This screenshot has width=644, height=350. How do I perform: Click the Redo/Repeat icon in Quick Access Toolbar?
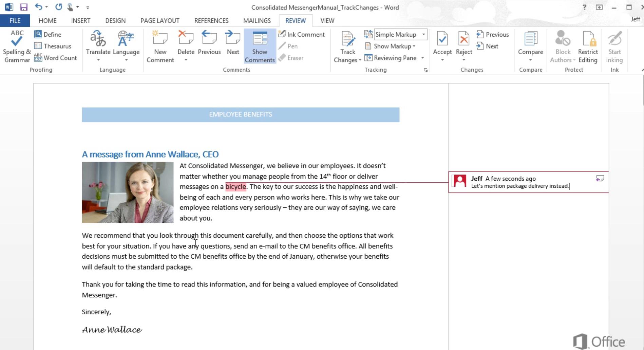tap(59, 7)
